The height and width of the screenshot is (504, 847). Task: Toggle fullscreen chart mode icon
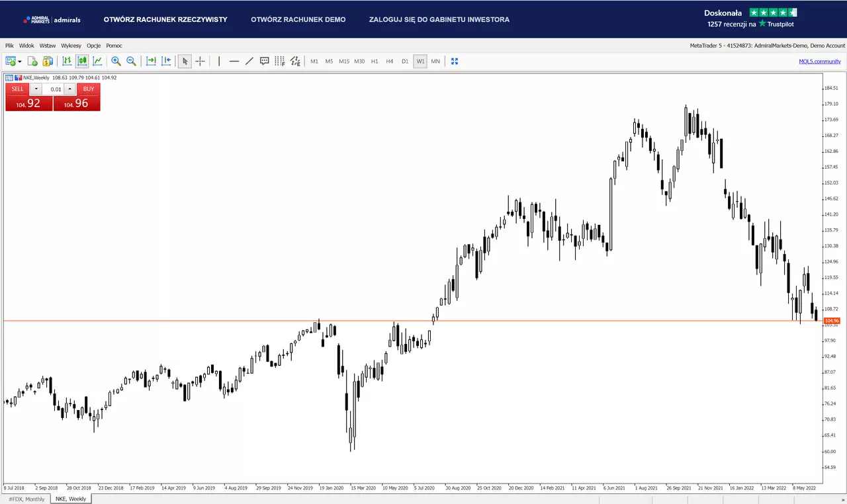[455, 61]
